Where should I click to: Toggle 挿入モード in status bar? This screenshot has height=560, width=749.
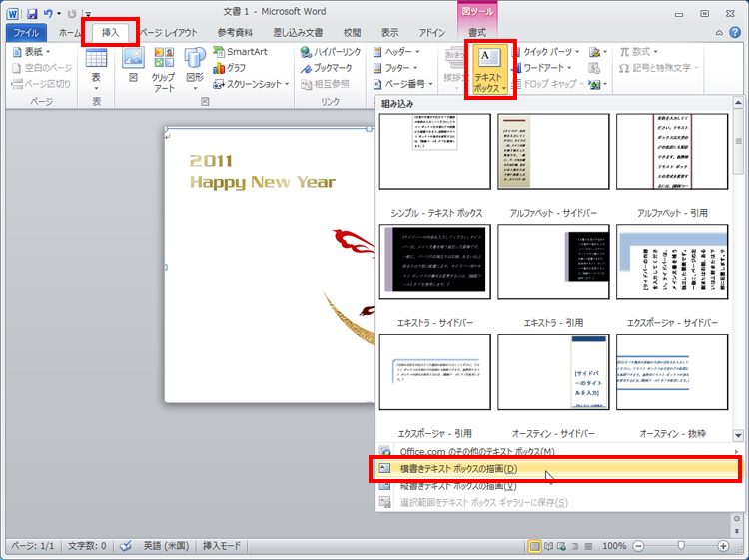[x=222, y=546]
